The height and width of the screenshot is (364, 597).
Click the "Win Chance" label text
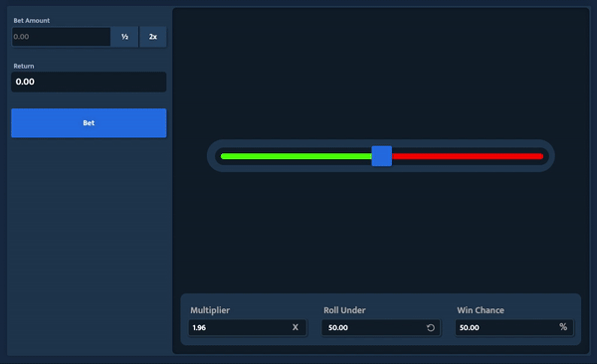click(481, 310)
